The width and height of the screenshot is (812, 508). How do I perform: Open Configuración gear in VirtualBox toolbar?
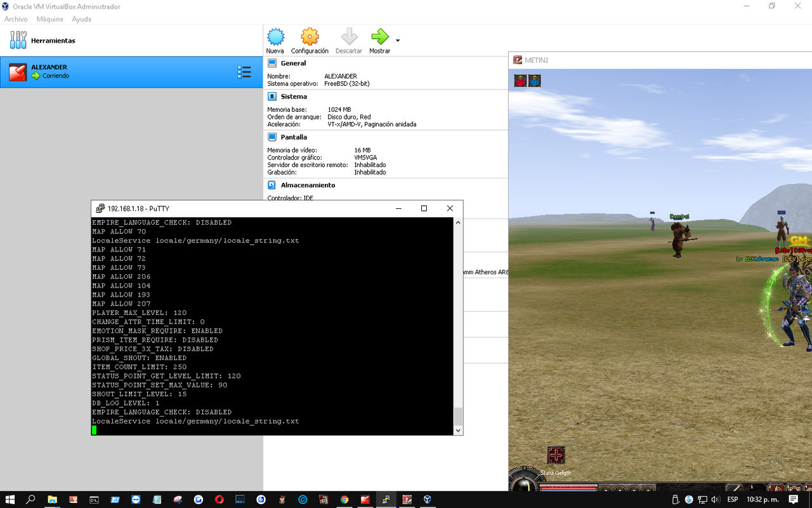(x=310, y=37)
